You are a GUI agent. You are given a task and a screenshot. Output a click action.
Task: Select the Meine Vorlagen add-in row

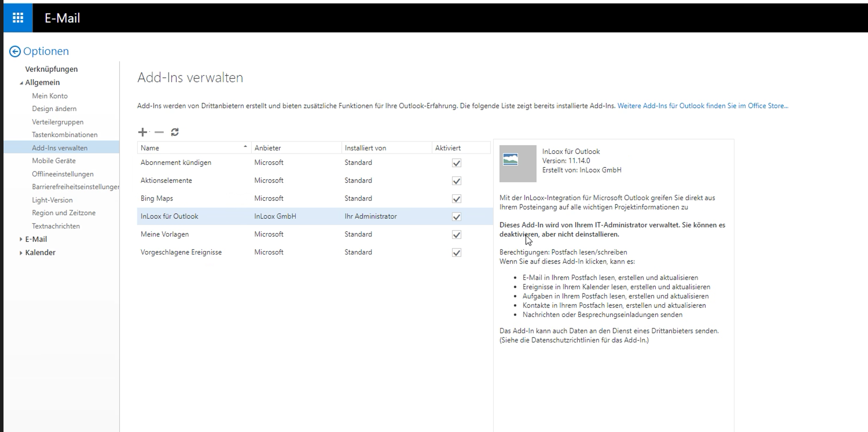click(x=315, y=235)
